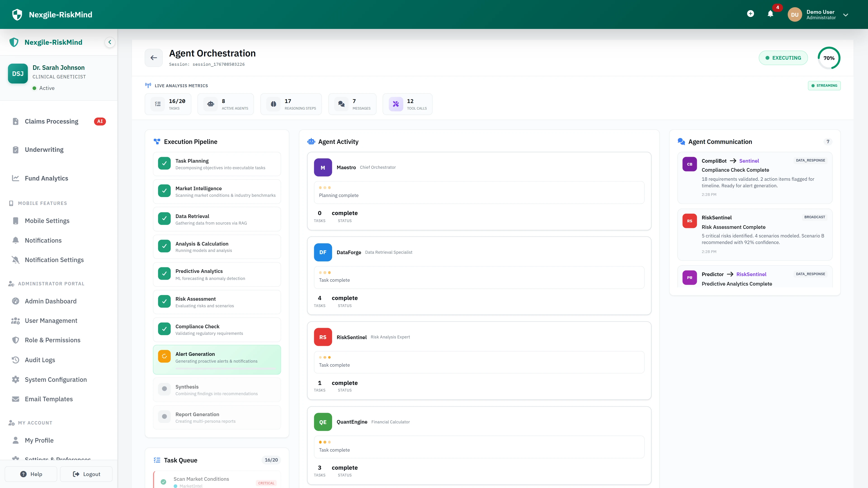
Task: Click the Compliance Check green checkmark
Action: pos(164,329)
